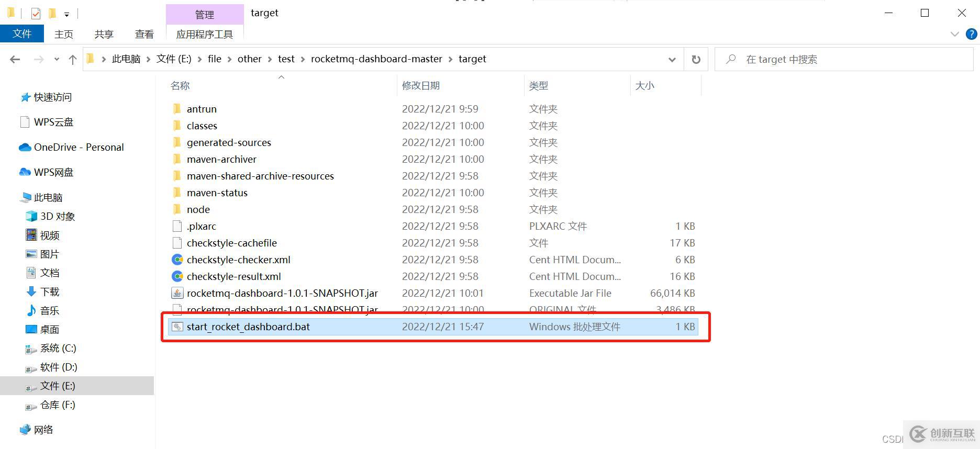Image resolution: width=980 pixels, height=449 pixels.
Task: Click 文件 (E:) in the address breadcrumb
Action: pos(174,59)
